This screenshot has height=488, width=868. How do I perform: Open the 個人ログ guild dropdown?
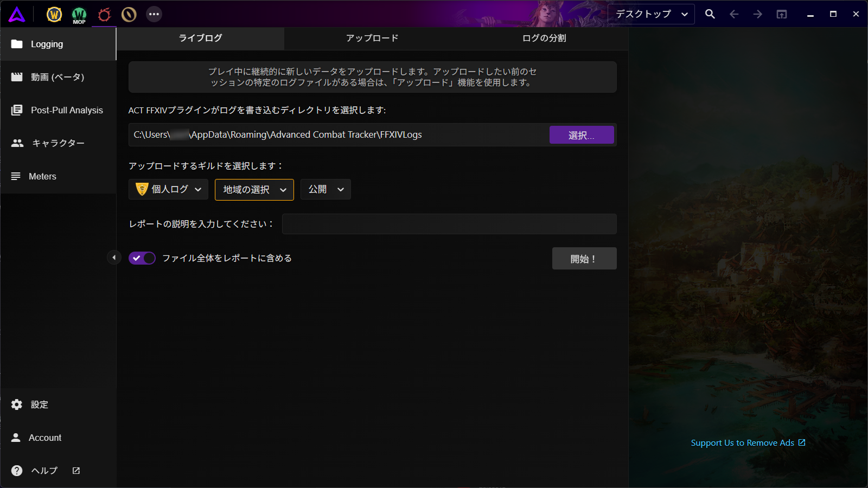(168, 189)
